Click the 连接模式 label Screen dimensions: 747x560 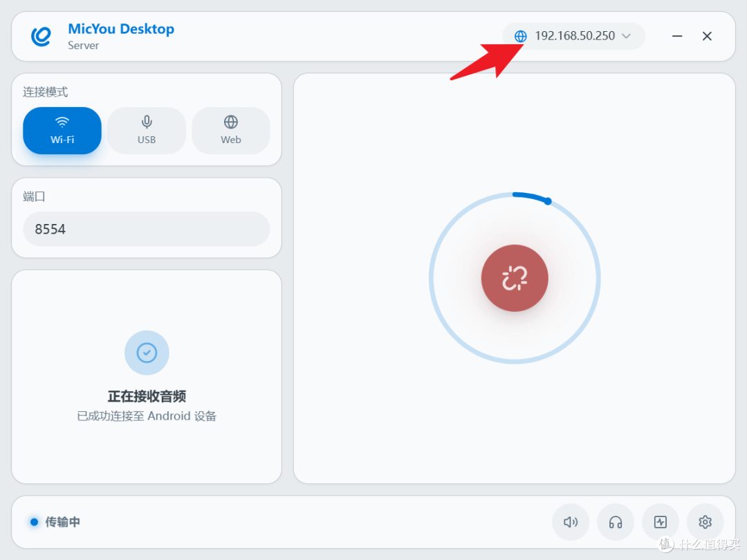(x=45, y=92)
